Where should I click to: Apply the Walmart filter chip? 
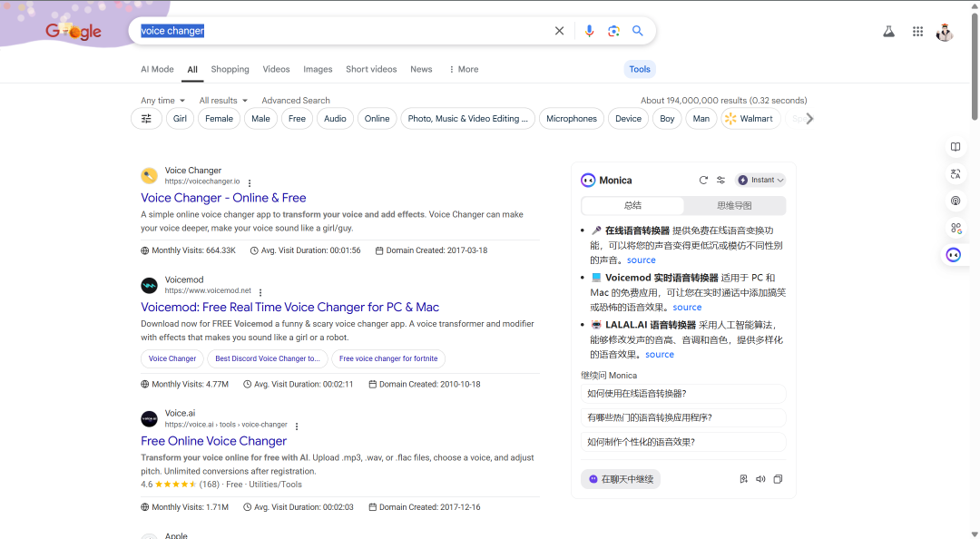pyautogui.click(x=750, y=119)
